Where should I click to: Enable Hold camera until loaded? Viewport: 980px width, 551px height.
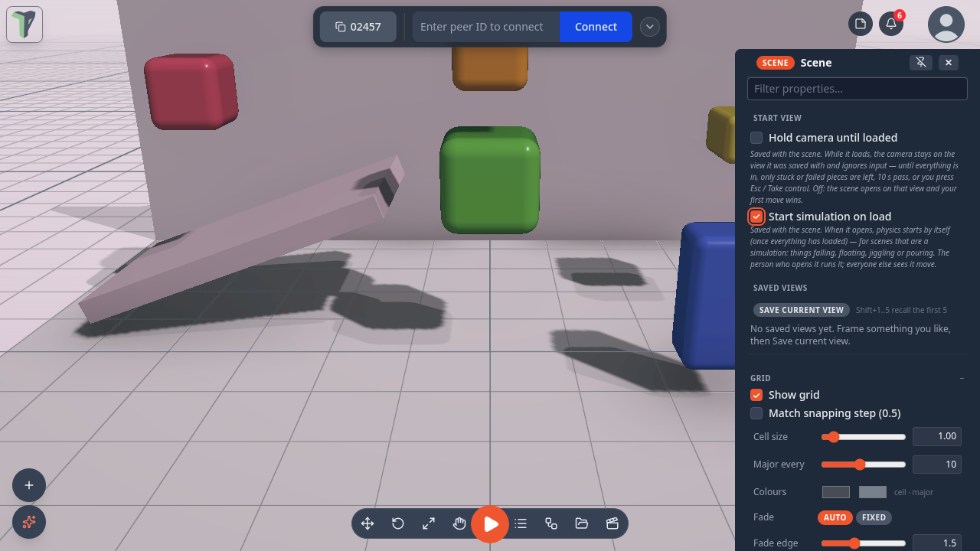pyautogui.click(x=756, y=138)
